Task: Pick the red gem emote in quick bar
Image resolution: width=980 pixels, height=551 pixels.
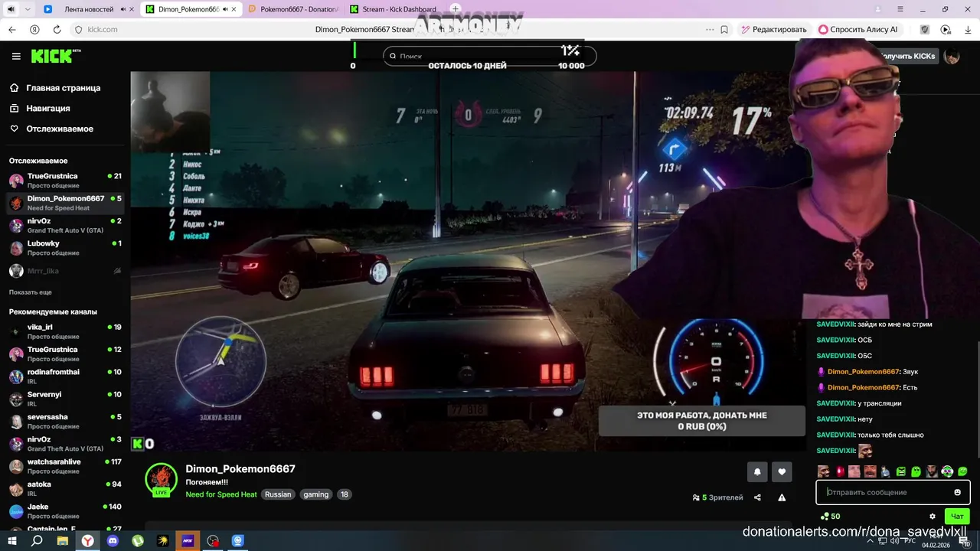Action: (839, 471)
